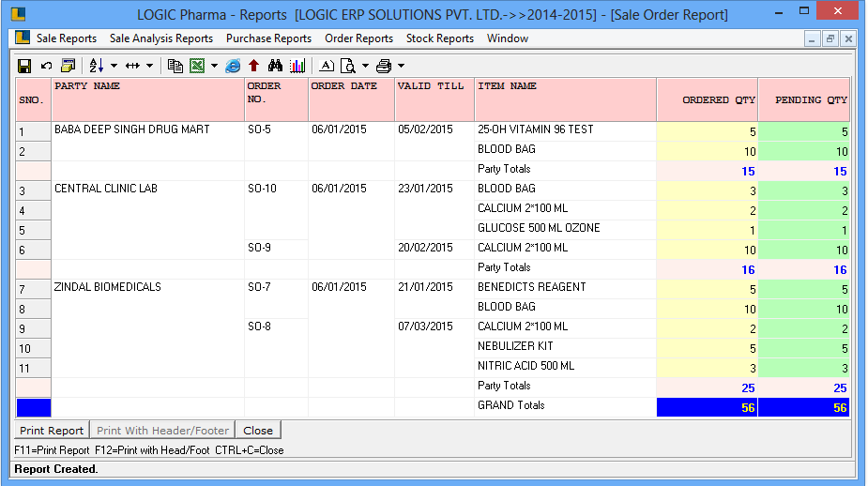Click the font letter A icon
Screen dimensions: 868x486
tap(327, 67)
